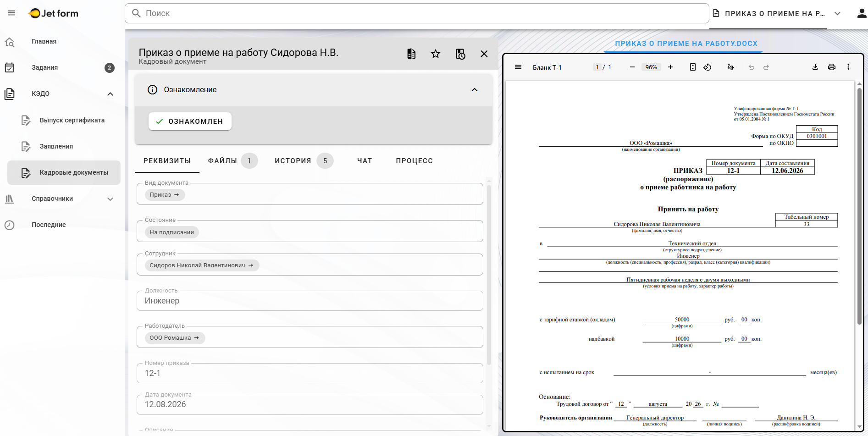868x436 pixels.
Task: Rotate the document page
Action: tap(708, 67)
